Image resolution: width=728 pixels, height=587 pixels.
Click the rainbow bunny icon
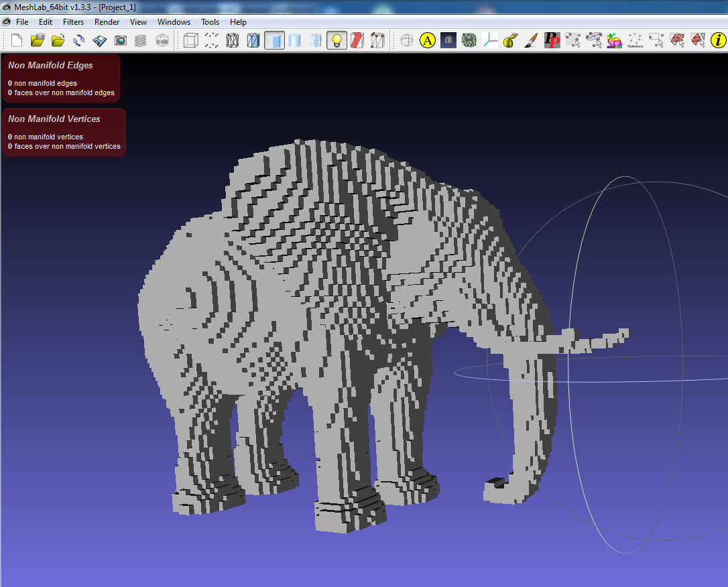(x=614, y=40)
